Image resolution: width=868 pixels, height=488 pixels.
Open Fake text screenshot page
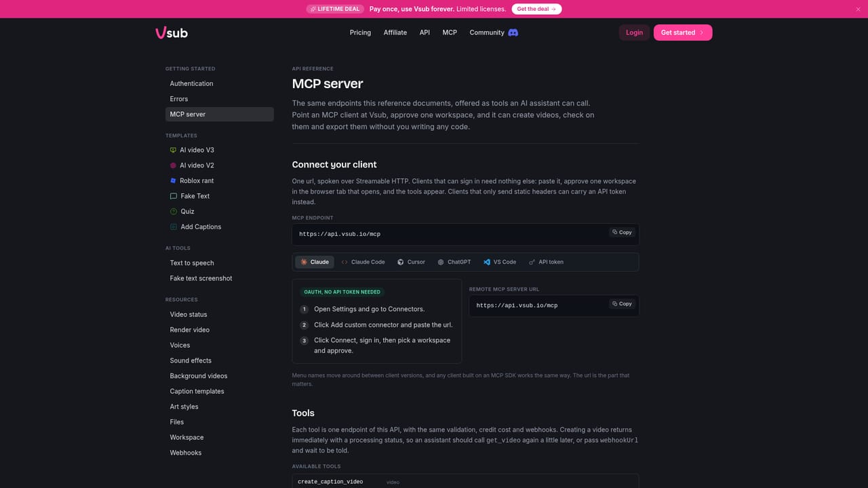tap(220, 279)
